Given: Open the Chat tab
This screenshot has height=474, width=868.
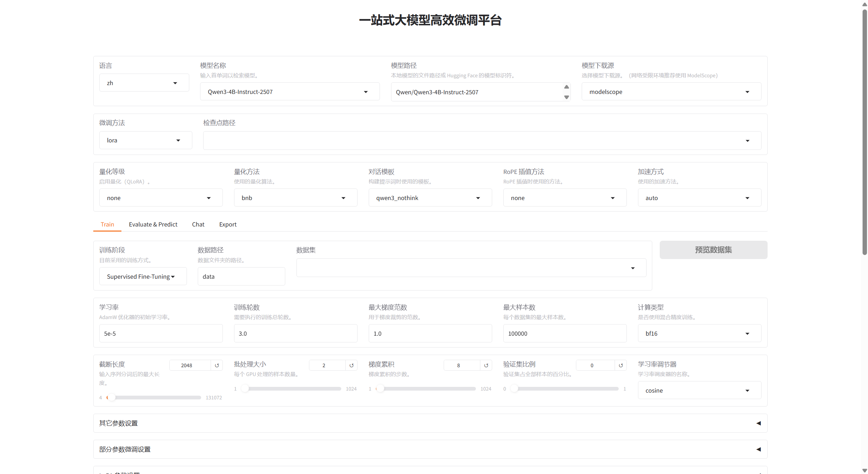Looking at the screenshot, I should click(x=198, y=224).
